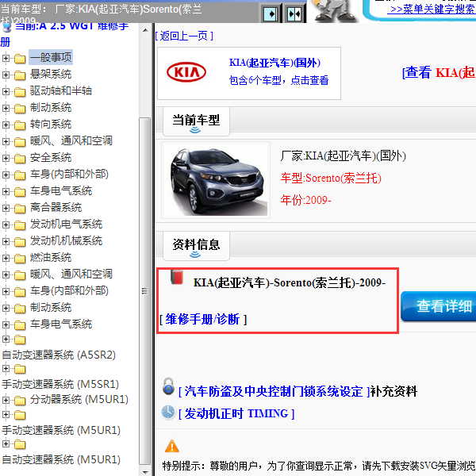Click the Sorento car thumbnail image

coord(216,180)
